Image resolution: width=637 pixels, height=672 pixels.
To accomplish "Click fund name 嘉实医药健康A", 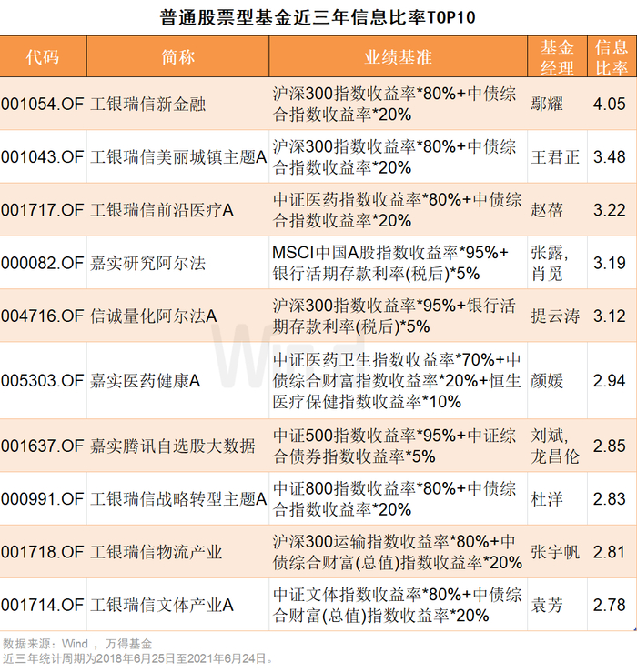I will (145, 381).
